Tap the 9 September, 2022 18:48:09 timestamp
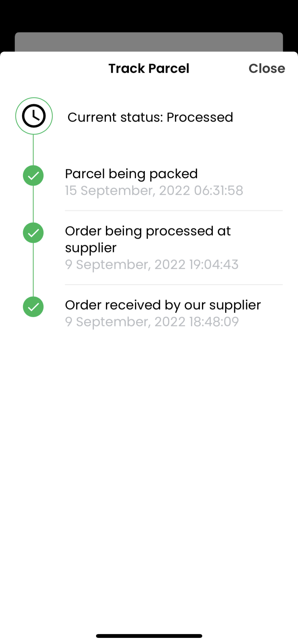This screenshot has height=644, width=298. 152,322
